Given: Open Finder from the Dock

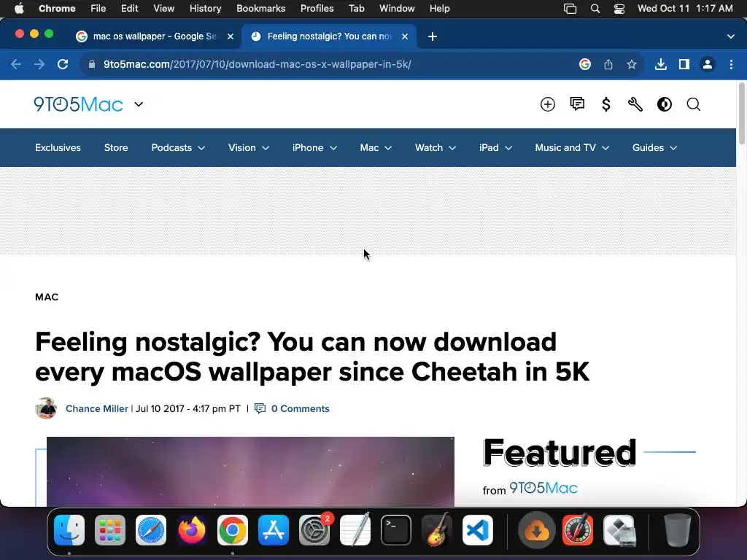Looking at the screenshot, I should click(69, 530).
